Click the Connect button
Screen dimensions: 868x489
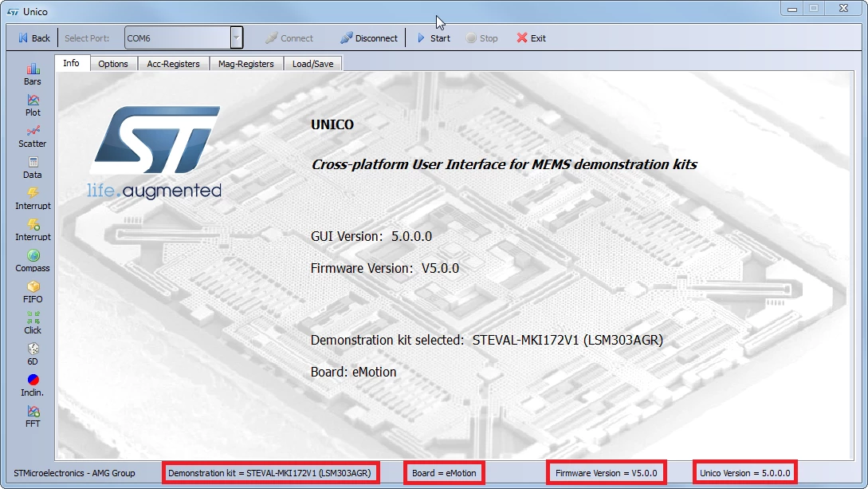(x=289, y=38)
